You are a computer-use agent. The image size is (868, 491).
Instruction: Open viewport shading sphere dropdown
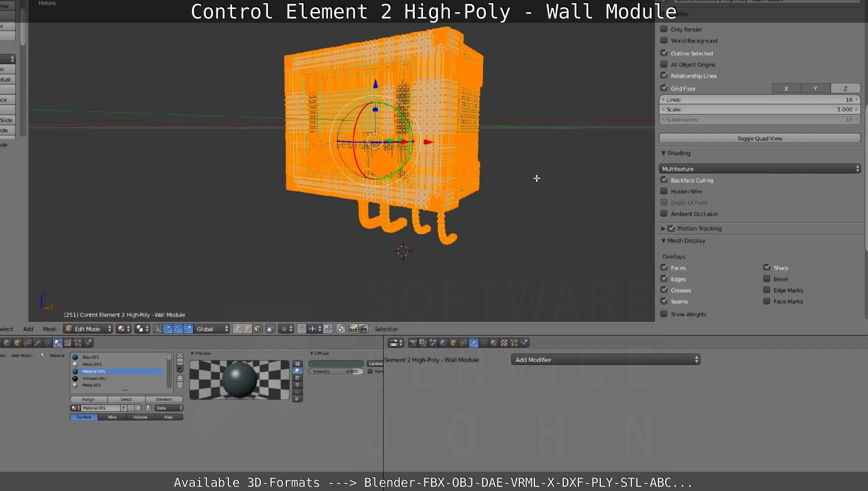(x=123, y=329)
